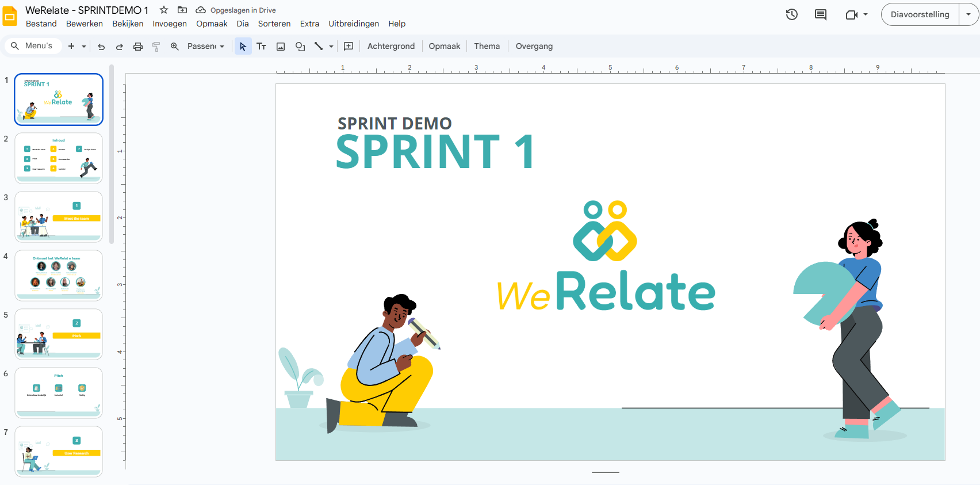This screenshot has height=485, width=980.
Task: Open the Passend zoom level dropdown
Action: coord(205,47)
